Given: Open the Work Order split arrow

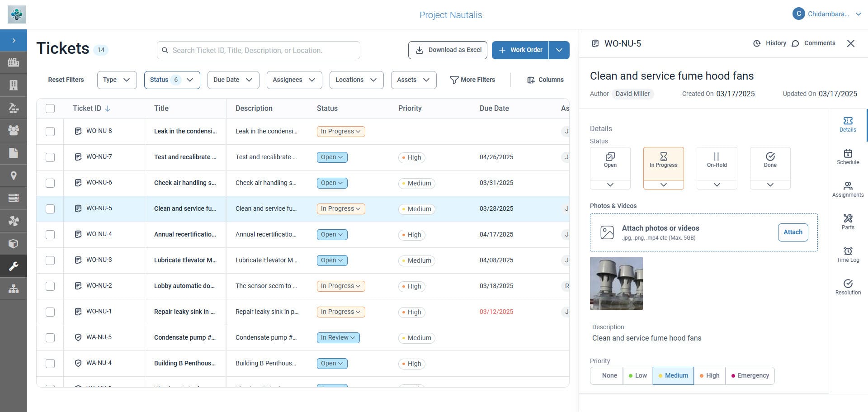Looking at the screenshot, I should 559,50.
